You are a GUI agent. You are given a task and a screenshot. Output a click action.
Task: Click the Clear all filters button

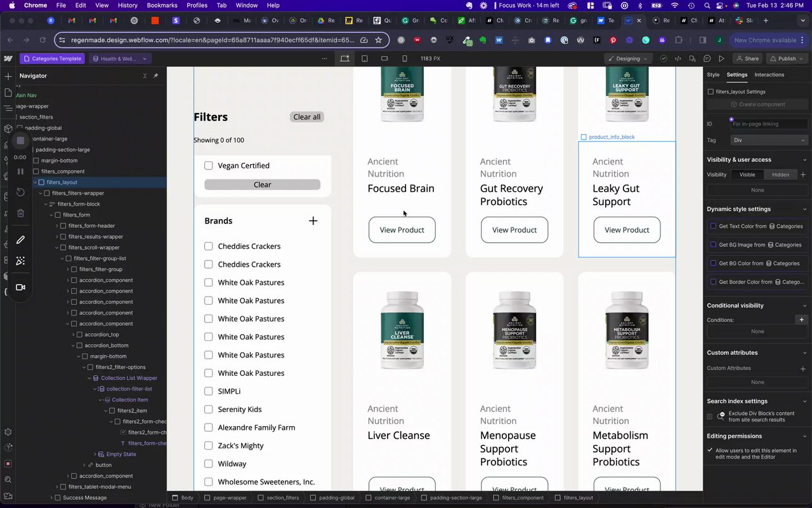pos(307,117)
